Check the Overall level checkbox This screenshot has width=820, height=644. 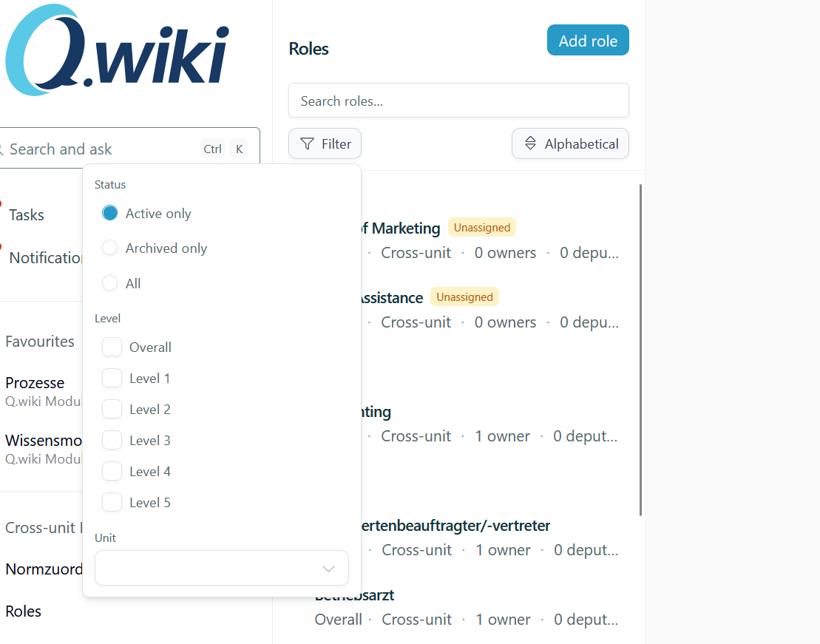112,347
